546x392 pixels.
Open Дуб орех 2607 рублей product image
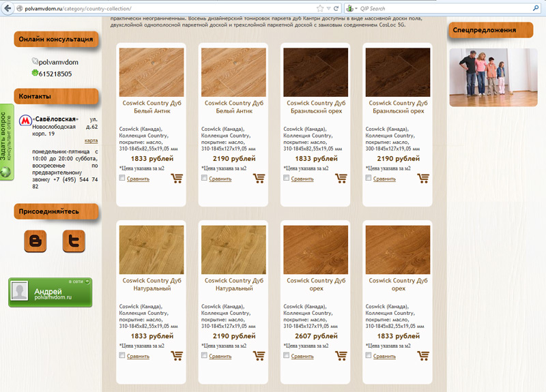316,250
